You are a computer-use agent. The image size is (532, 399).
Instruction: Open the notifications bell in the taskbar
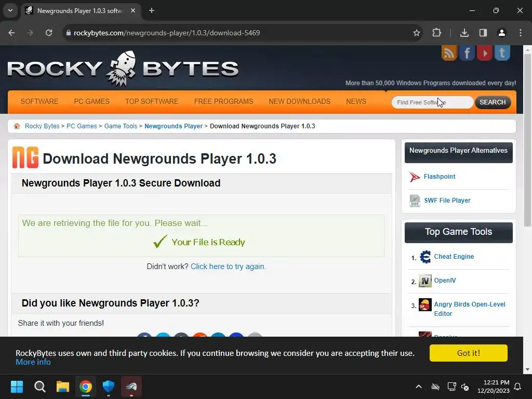tap(518, 387)
